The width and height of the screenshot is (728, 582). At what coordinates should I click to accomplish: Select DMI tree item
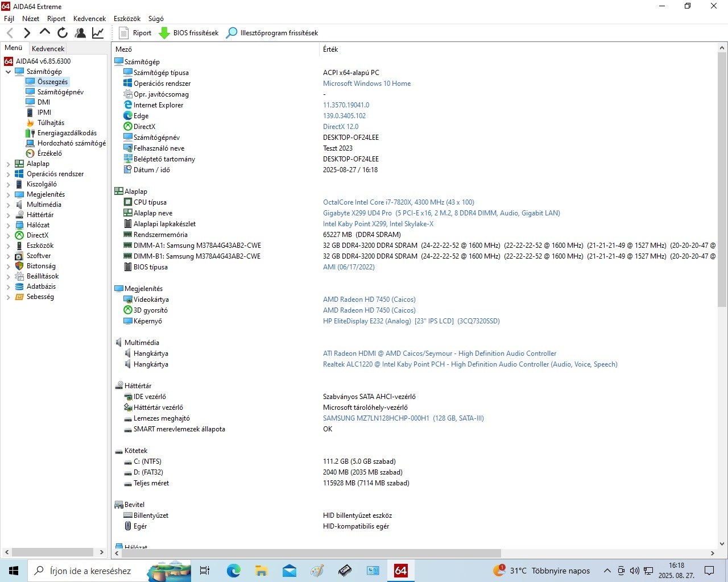[x=44, y=102]
